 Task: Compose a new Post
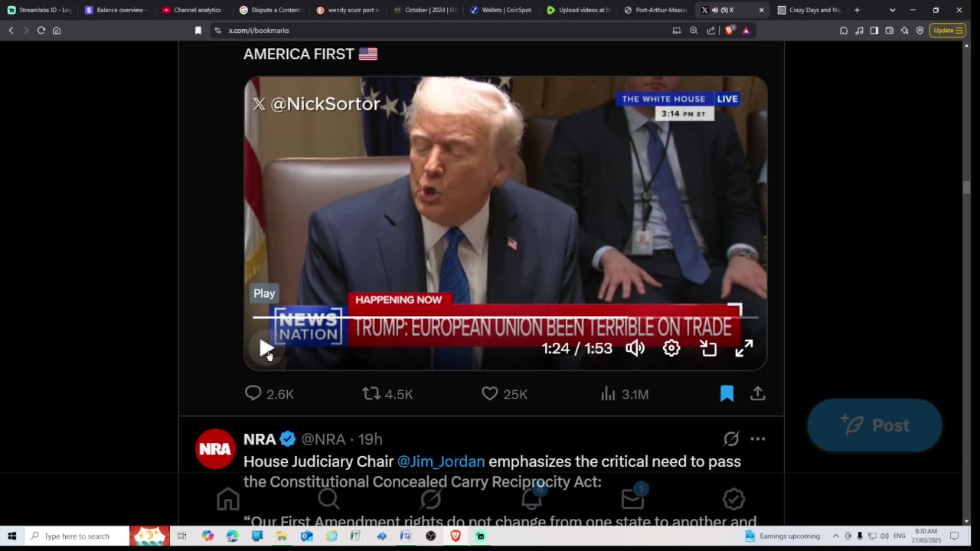[874, 425]
